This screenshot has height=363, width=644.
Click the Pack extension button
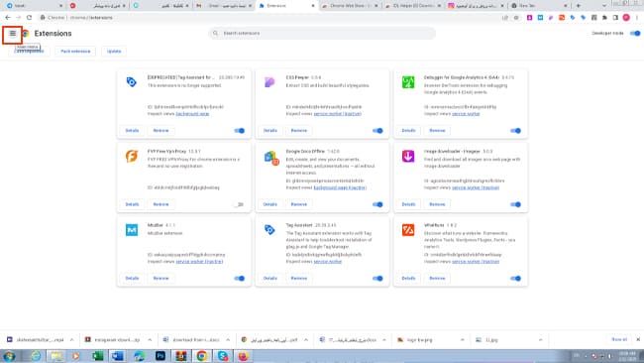point(75,52)
